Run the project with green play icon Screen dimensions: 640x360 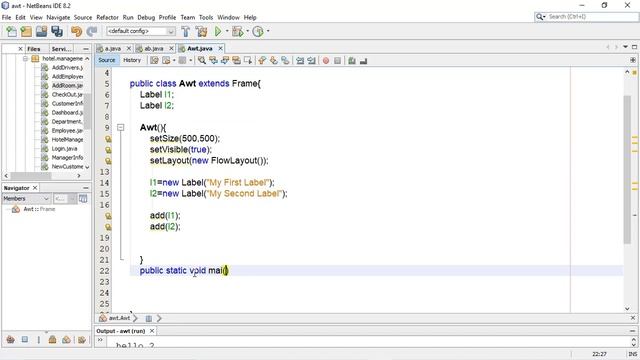[218, 31]
